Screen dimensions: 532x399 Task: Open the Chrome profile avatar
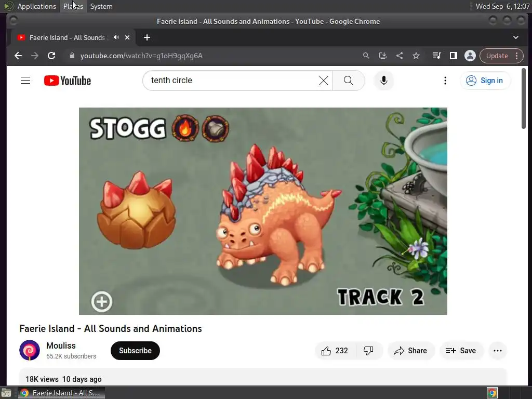point(470,56)
